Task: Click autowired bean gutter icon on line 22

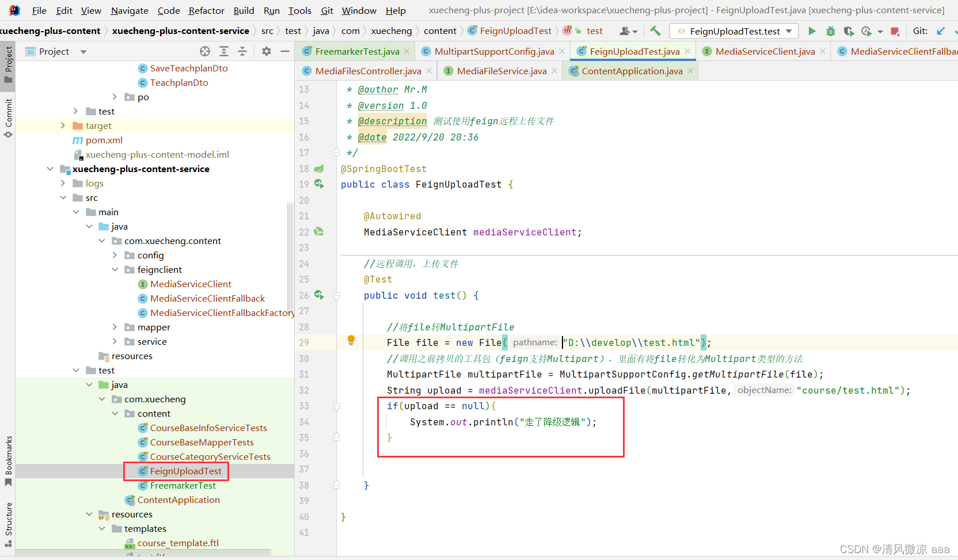Action: tap(319, 232)
